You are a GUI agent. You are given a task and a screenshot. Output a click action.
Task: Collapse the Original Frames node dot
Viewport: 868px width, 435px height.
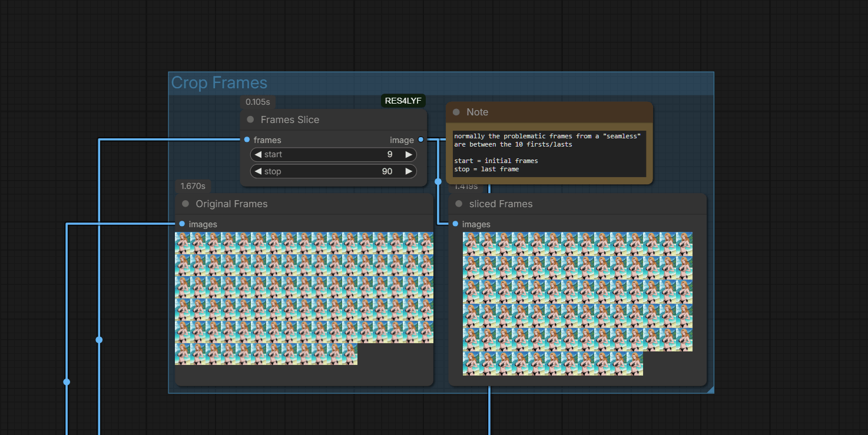tap(185, 204)
